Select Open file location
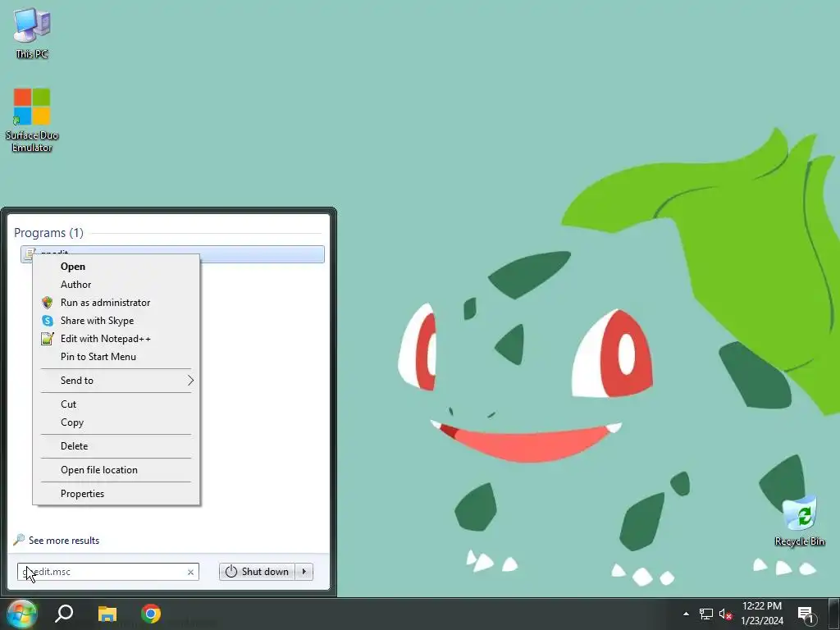The height and width of the screenshot is (630, 840). pyautogui.click(x=116, y=470)
